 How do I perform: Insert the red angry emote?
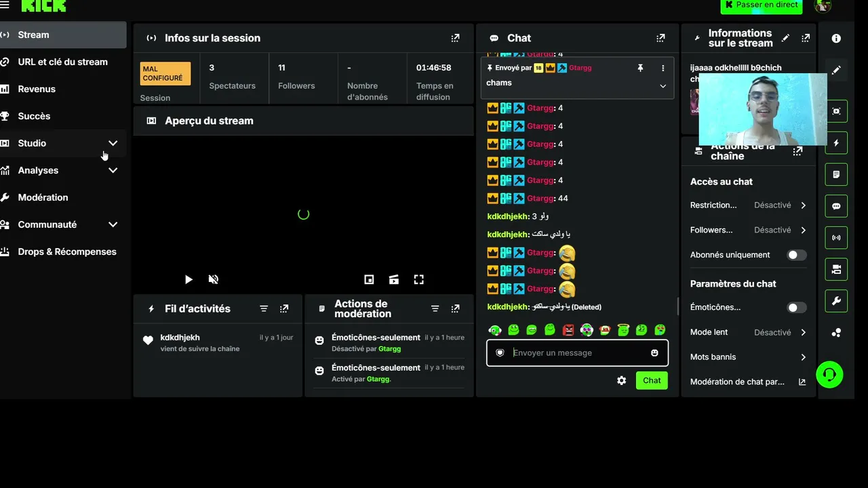tap(568, 330)
